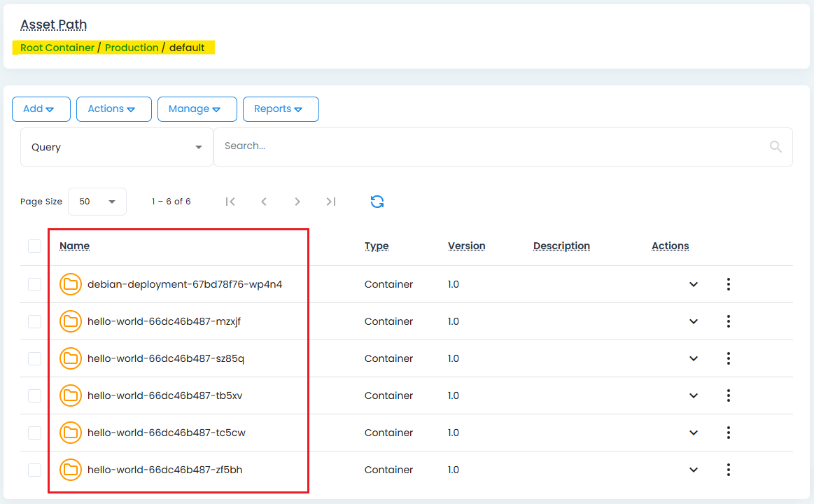Image resolution: width=814 pixels, height=504 pixels.
Task: Navigate to Root Container breadcrumb link
Action: (57, 48)
